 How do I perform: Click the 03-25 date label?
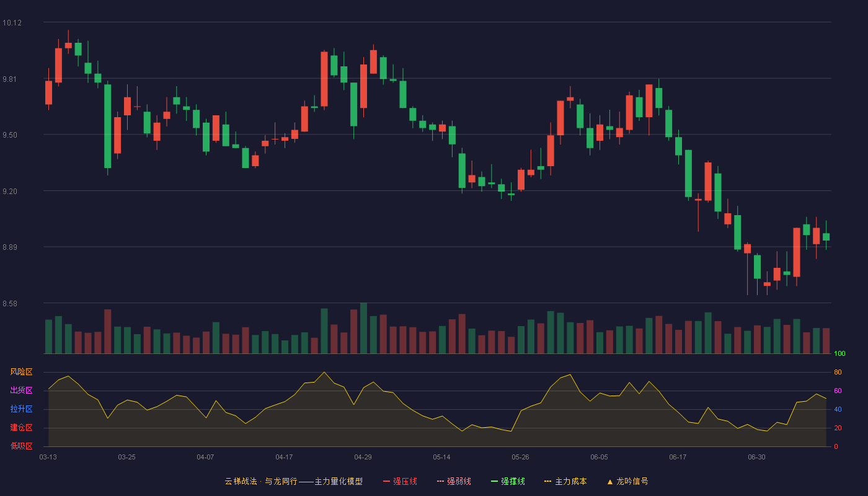click(126, 457)
